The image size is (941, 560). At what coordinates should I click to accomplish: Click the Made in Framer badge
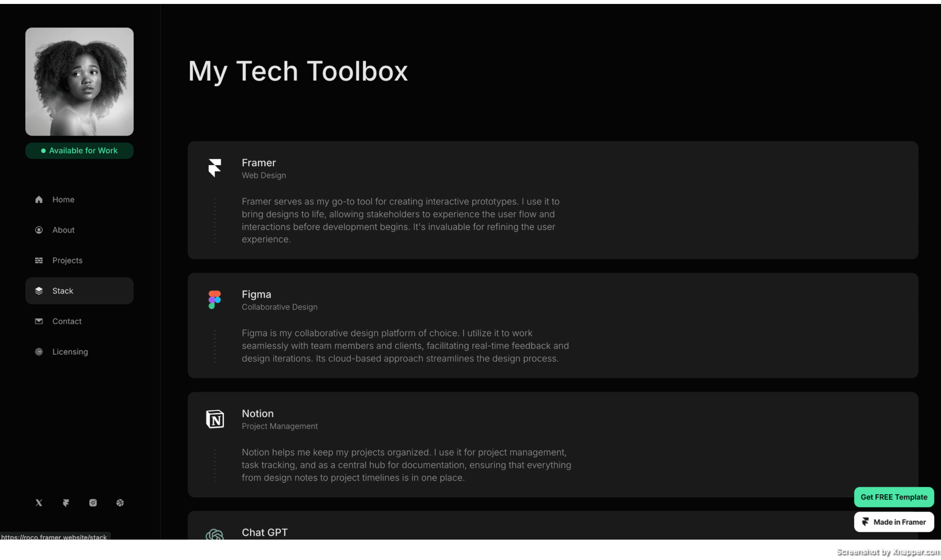[894, 522]
